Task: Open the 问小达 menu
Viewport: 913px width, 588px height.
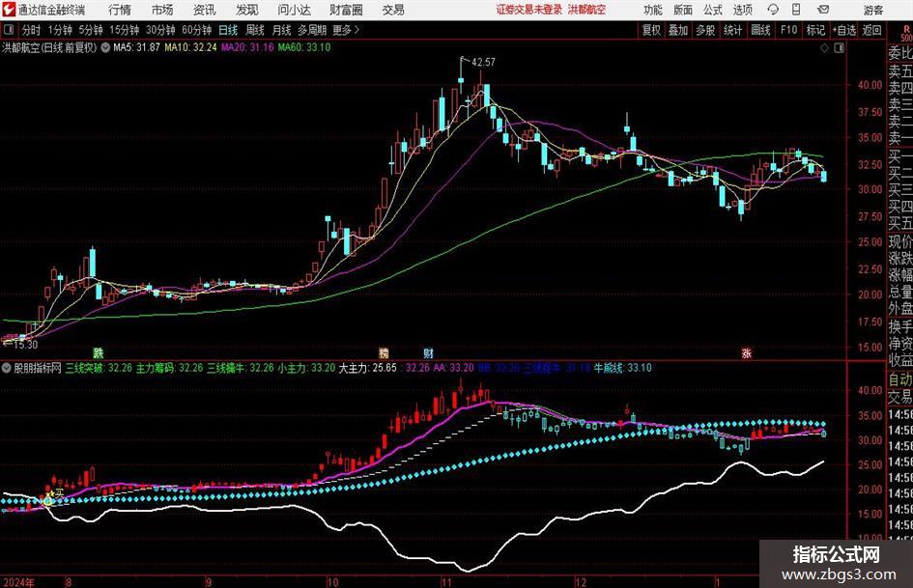Action: click(294, 10)
